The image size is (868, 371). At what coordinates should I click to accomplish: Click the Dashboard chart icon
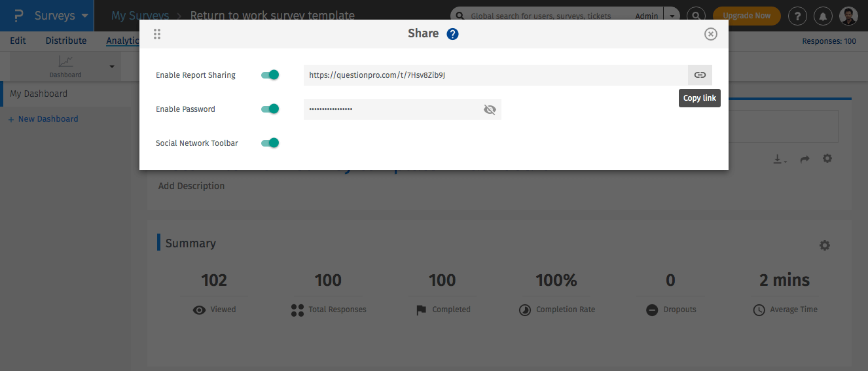coord(66,62)
